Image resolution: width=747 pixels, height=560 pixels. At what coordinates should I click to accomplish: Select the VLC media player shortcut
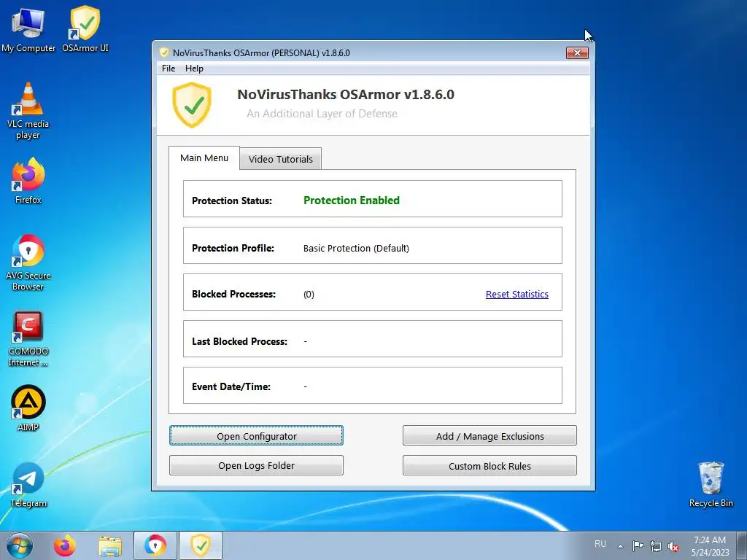pos(28,111)
